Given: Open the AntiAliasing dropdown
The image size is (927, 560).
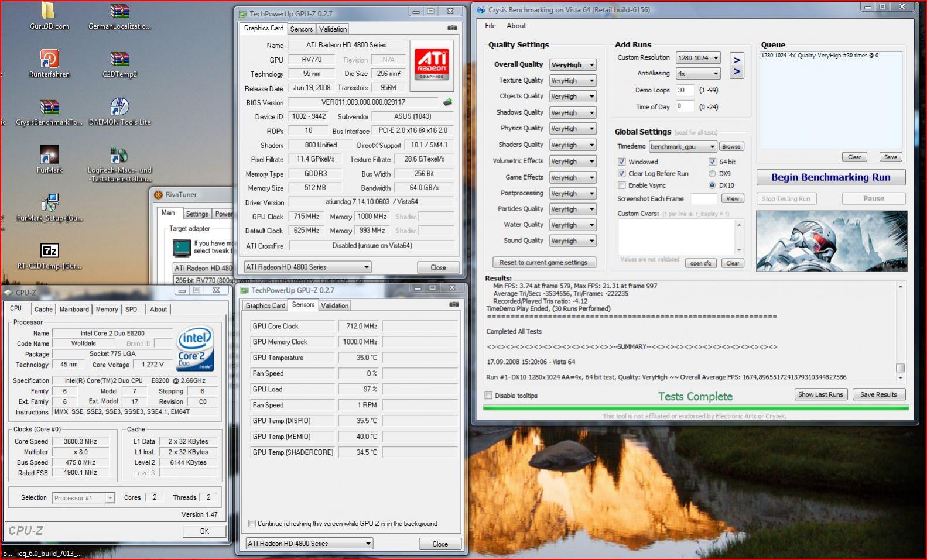Looking at the screenshot, I should click(x=697, y=73).
